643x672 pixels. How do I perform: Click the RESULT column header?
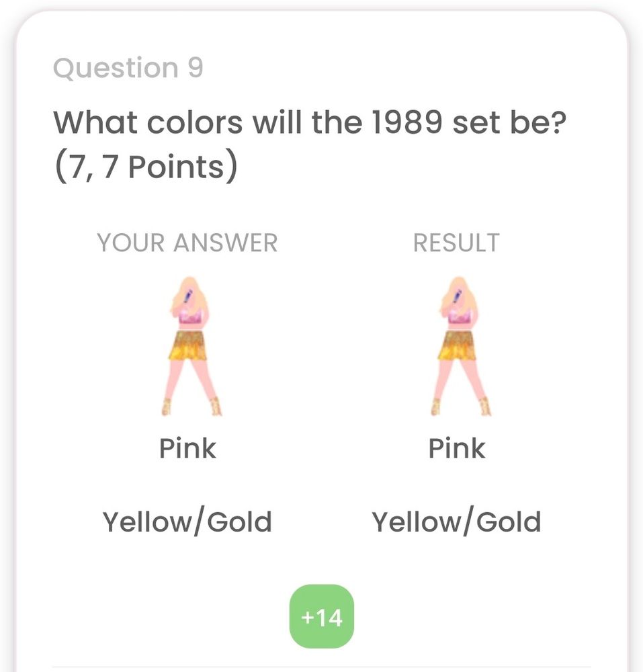457,243
